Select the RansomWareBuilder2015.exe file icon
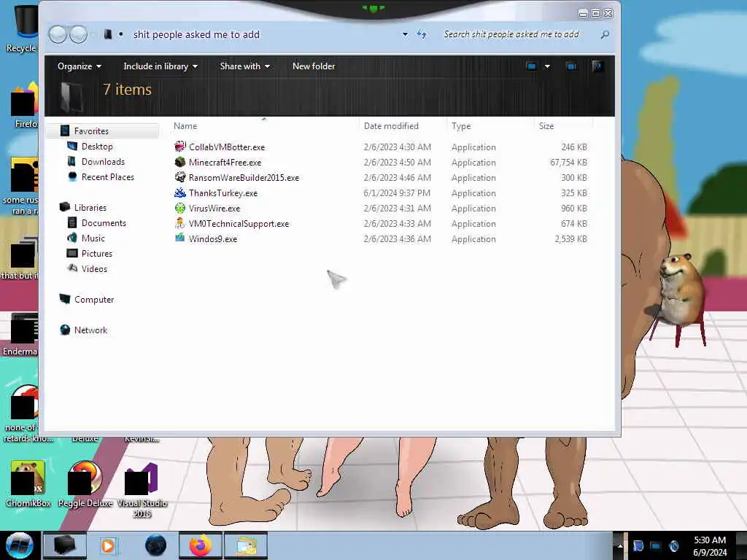This screenshot has height=560, width=747. tap(179, 177)
